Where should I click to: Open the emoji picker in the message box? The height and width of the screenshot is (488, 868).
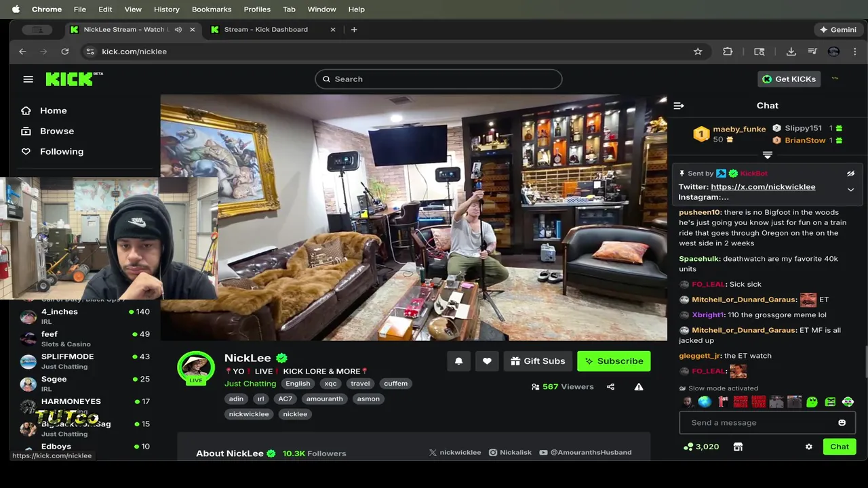[842, 423]
